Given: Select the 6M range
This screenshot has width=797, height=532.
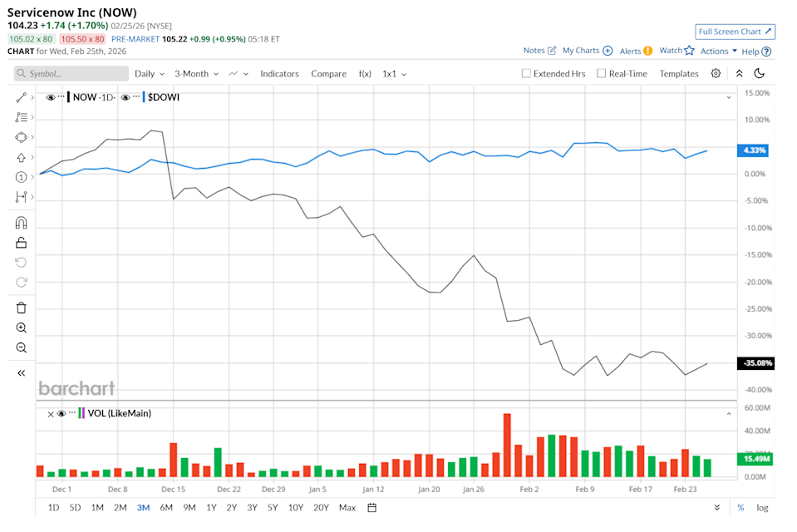Looking at the screenshot, I should (x=166, y=508).
